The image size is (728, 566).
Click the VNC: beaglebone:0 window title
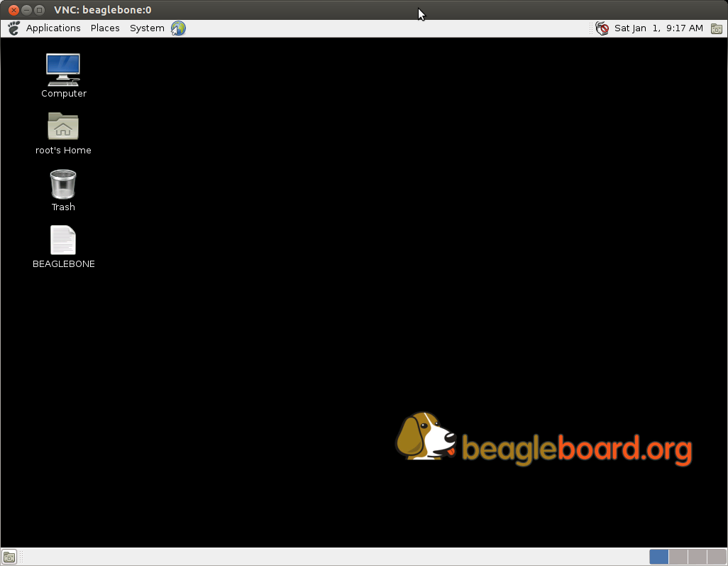tap(103, 10)
